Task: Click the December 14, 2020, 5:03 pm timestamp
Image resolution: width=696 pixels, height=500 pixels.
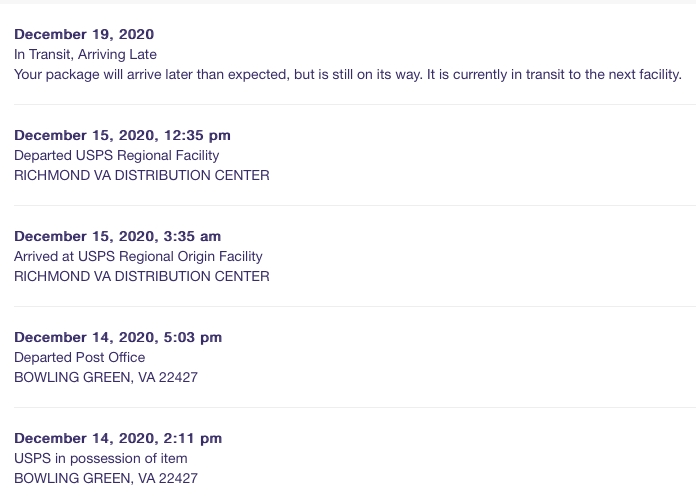Action: [118, 337]
